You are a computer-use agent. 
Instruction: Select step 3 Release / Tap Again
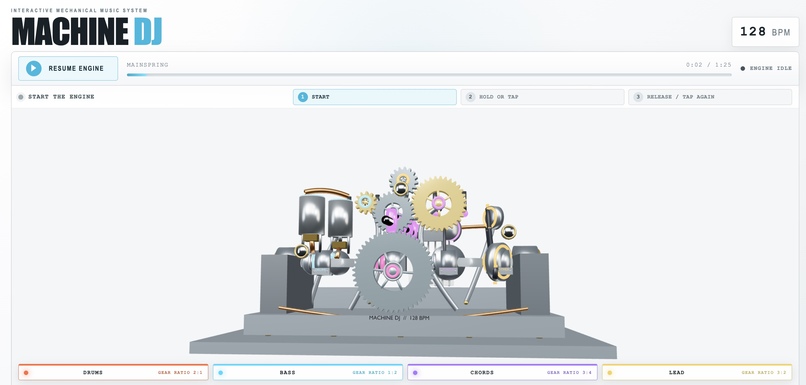pyautogui.click(x=710, y=97)
